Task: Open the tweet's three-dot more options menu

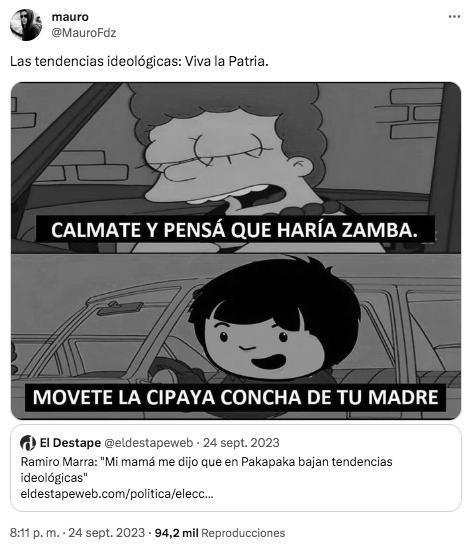Action: pyautogui.click(x=454, y=17)
